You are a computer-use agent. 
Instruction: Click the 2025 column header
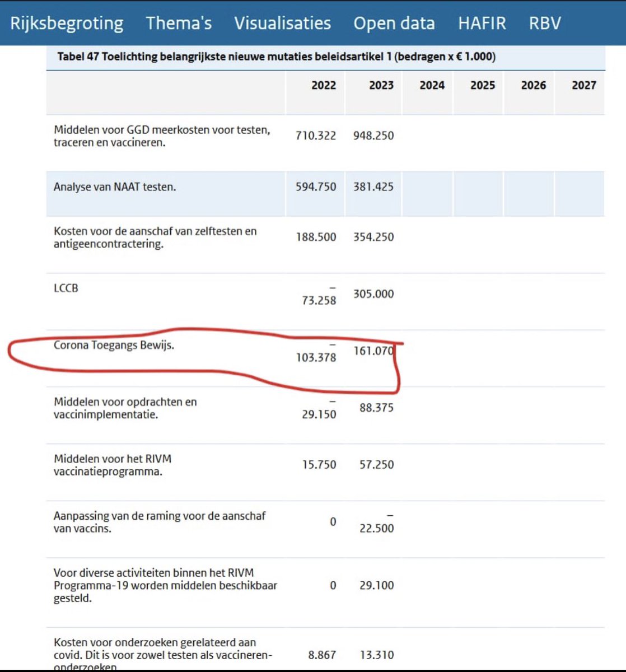click(483, 85)
